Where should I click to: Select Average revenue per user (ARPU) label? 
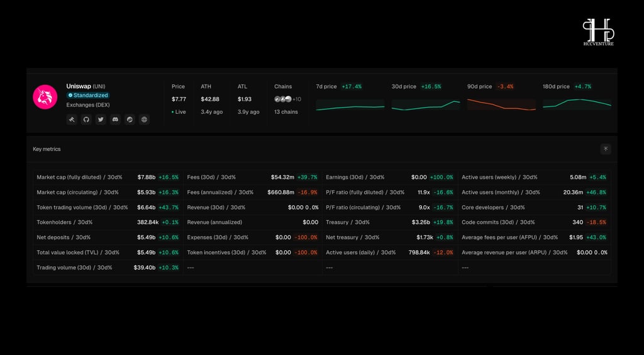[514, 252]
